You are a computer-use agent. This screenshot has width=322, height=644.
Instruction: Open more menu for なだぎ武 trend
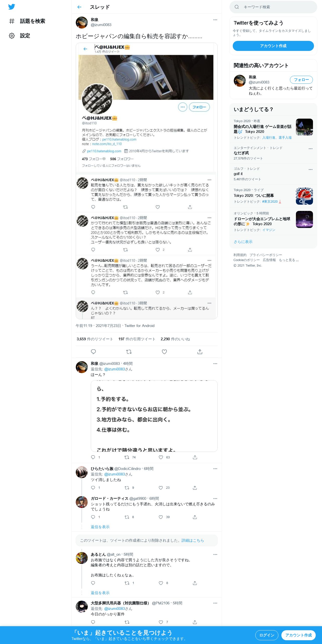pyautogui.click(x=310, y=149)
